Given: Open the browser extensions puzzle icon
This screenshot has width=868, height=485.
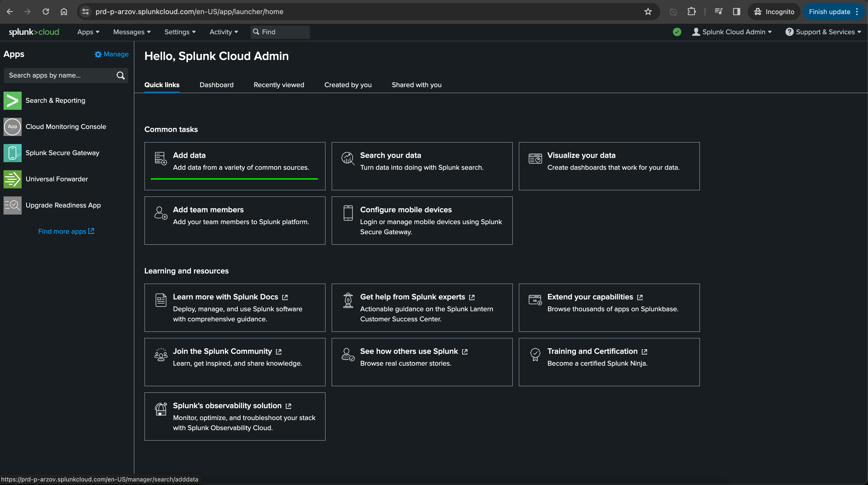Looking at the screenshot, I should point(691,12).
